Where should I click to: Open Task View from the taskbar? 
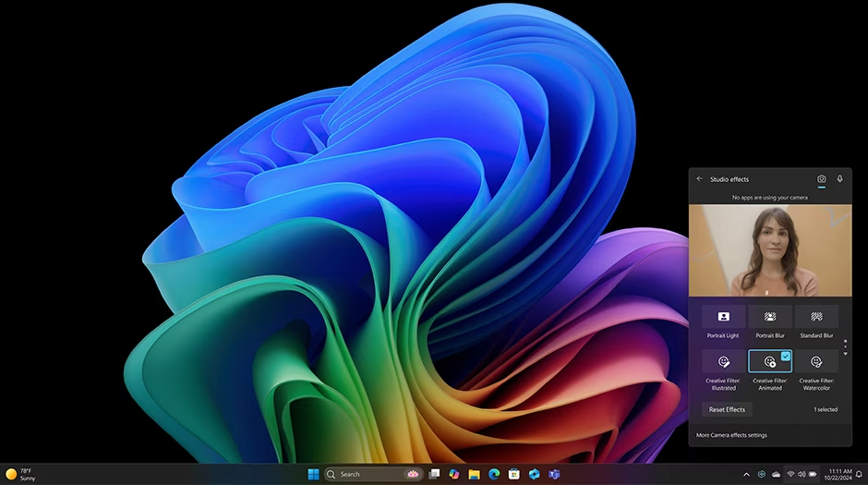[x=434, y=474]
